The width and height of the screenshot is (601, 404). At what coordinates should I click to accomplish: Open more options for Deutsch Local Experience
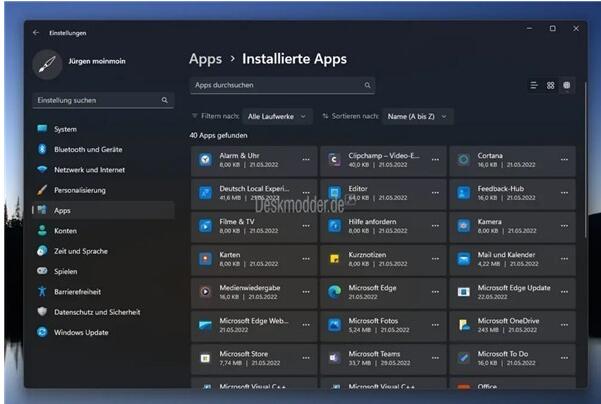[306, 193]
